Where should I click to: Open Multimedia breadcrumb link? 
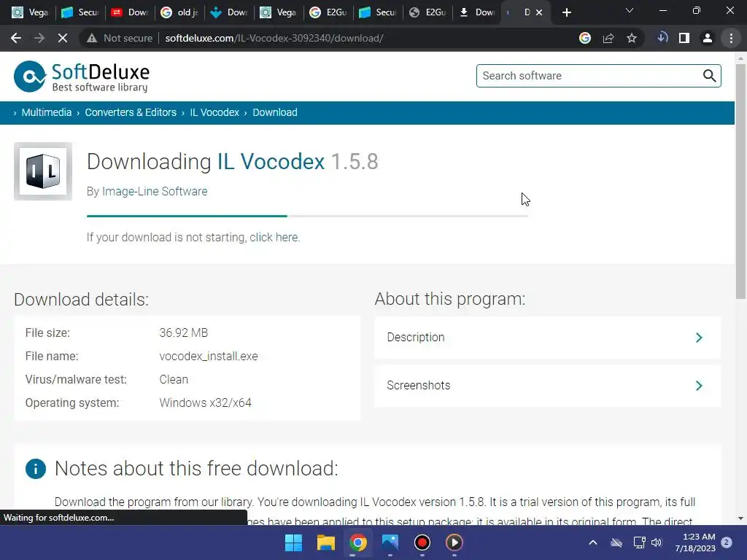(46, 112)
